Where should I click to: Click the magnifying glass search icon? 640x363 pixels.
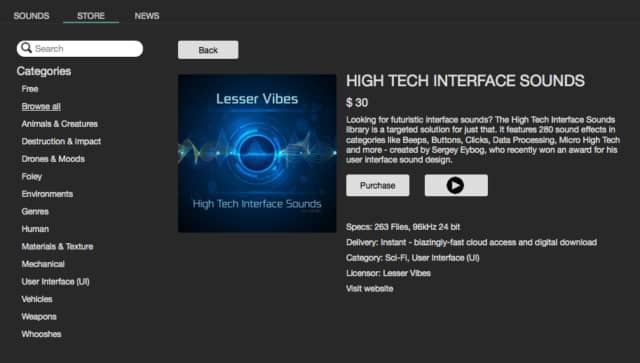[27, 48]
